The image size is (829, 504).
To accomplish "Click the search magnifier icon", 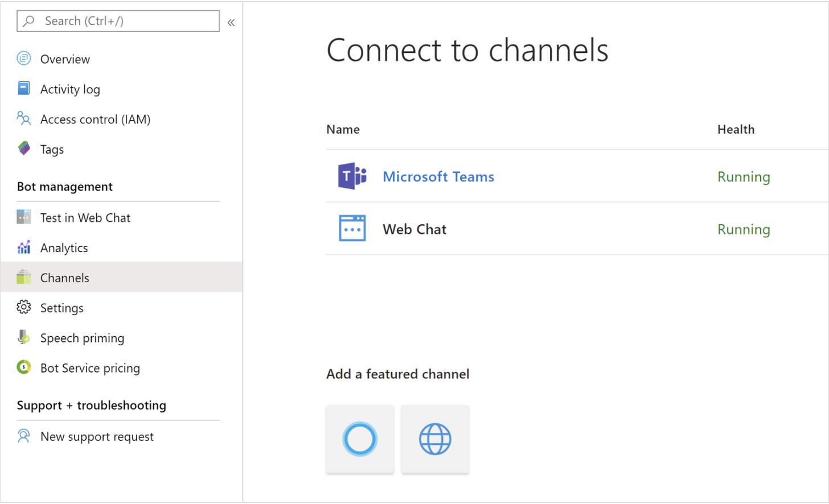I will coord(28,21).
